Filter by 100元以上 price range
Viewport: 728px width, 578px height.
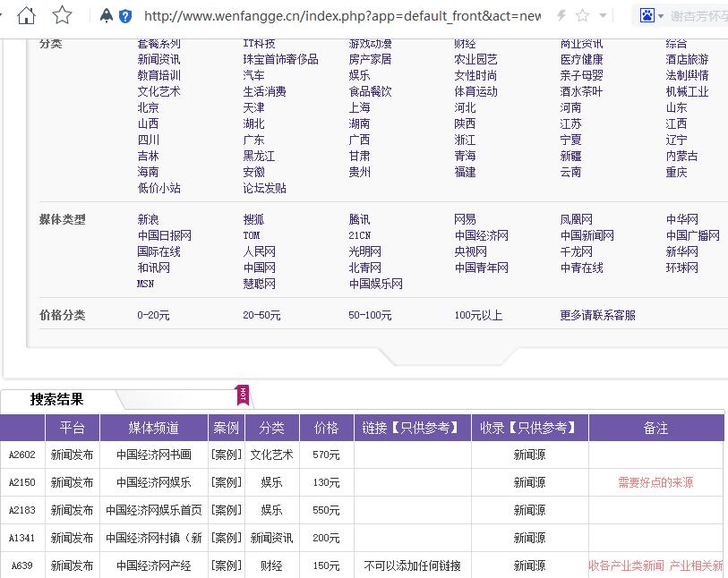pos(478,316)
